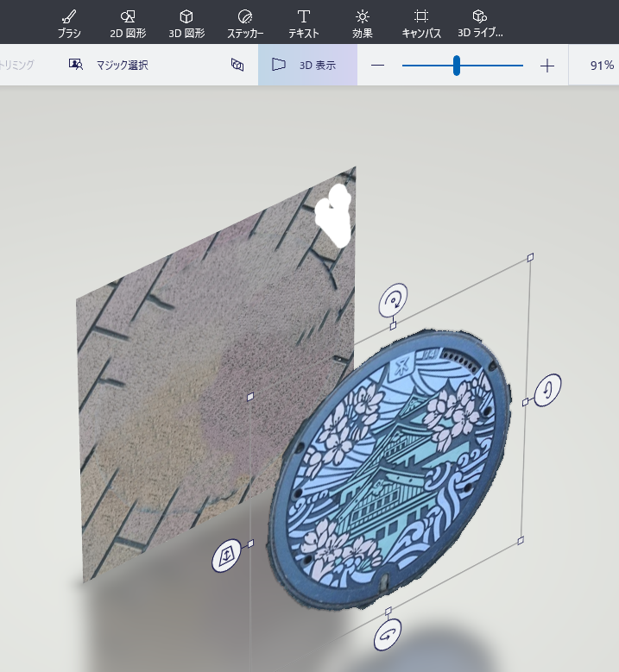Click the zoom slider handle
The height and width of the screenshot is (672, 619).
pos(457,66)
